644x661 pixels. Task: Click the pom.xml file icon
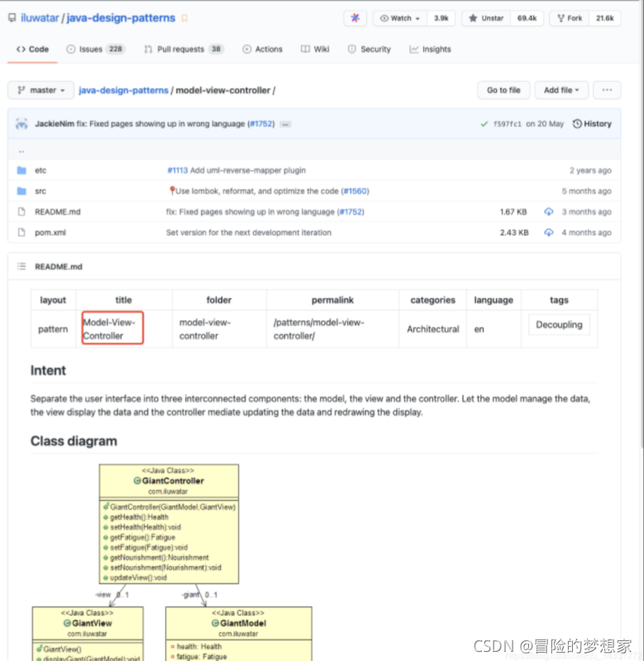pyautogui.click(x=21, y=232)
